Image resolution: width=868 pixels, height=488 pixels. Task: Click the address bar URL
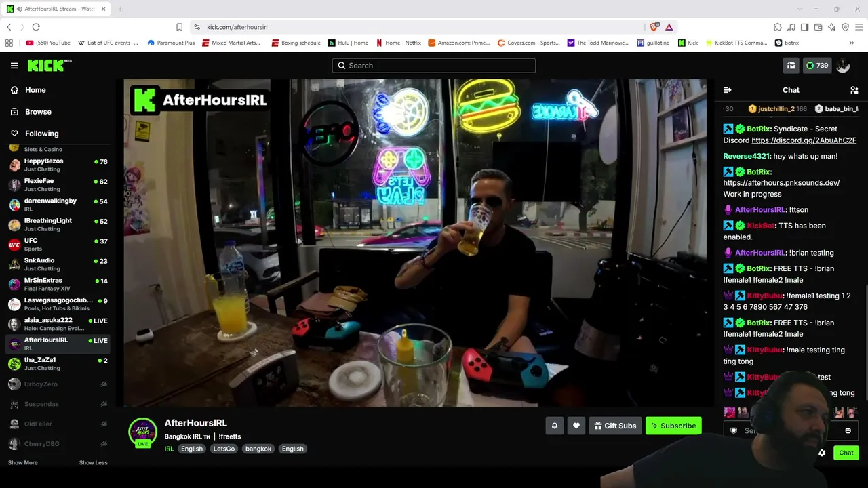coord(237,27)
